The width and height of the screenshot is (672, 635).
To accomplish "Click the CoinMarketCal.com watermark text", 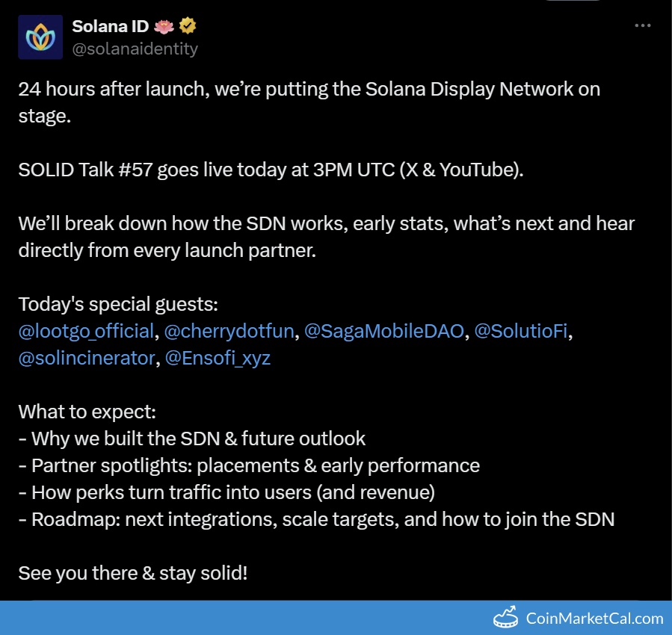I will (594, 619).
